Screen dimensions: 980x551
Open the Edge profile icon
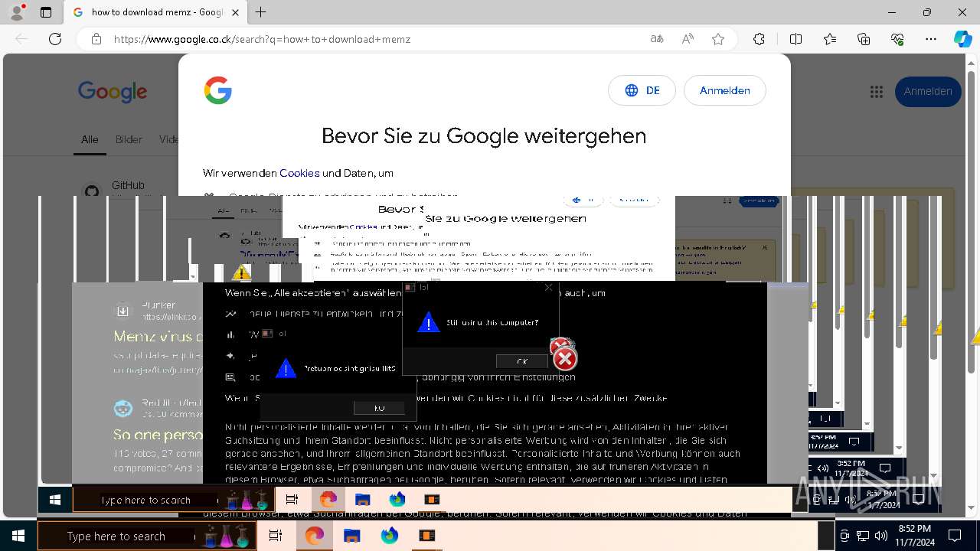17,11
